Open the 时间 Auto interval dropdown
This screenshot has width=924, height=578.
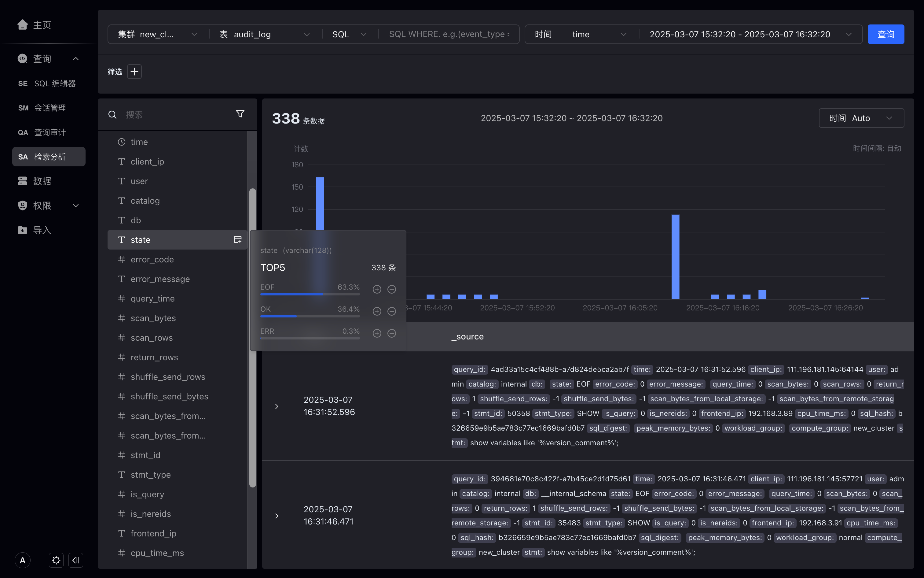861,118
